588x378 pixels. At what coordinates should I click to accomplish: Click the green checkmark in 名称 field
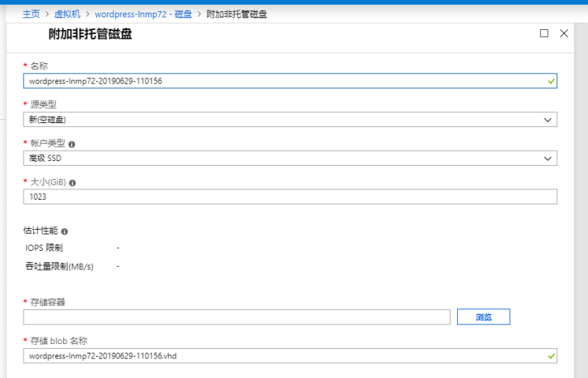(x=551, y=80)
